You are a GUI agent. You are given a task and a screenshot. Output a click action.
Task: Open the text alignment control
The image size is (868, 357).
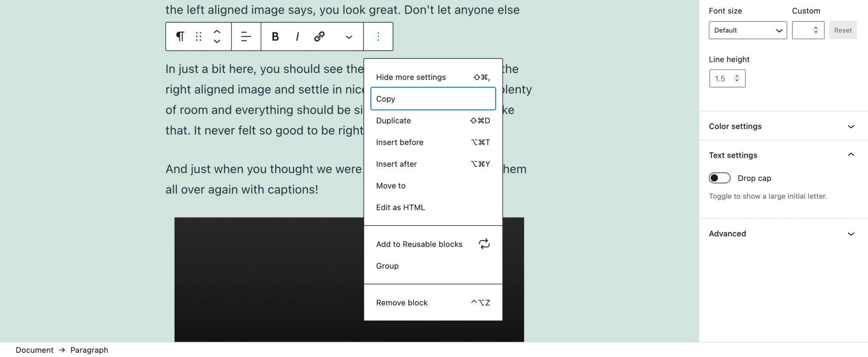coord(246,36)
